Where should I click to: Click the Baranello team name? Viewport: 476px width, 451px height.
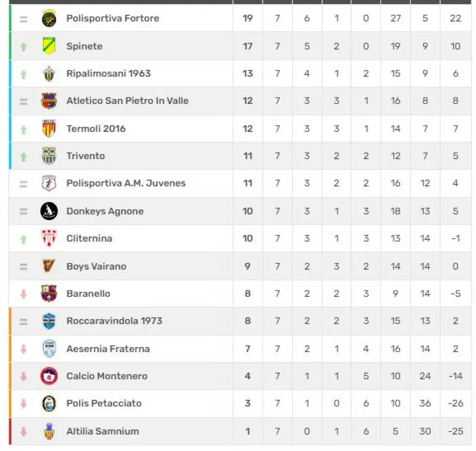coord(88,293)
